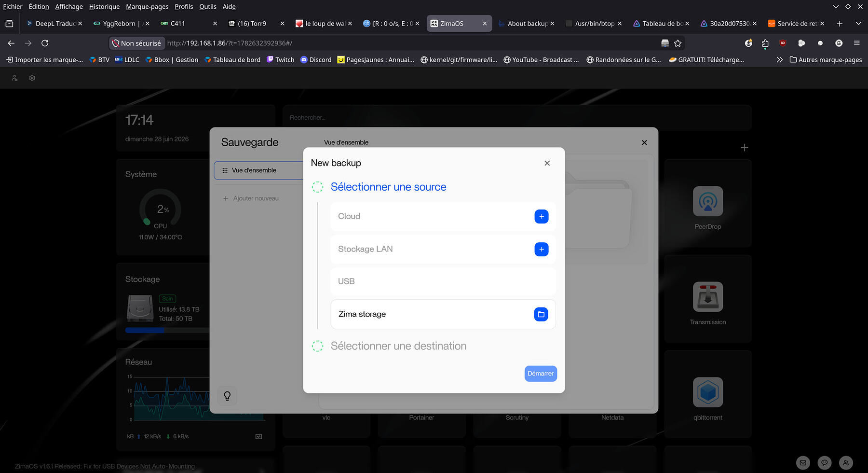Open the Édition menu

(39, 7)
